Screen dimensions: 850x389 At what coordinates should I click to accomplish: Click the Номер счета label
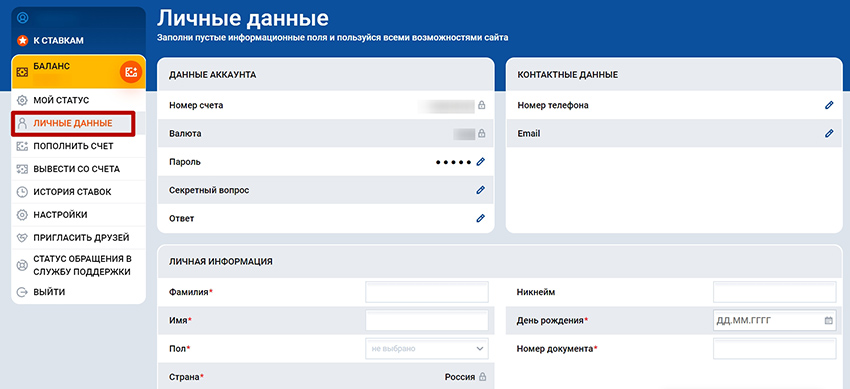tap(196, 106)
